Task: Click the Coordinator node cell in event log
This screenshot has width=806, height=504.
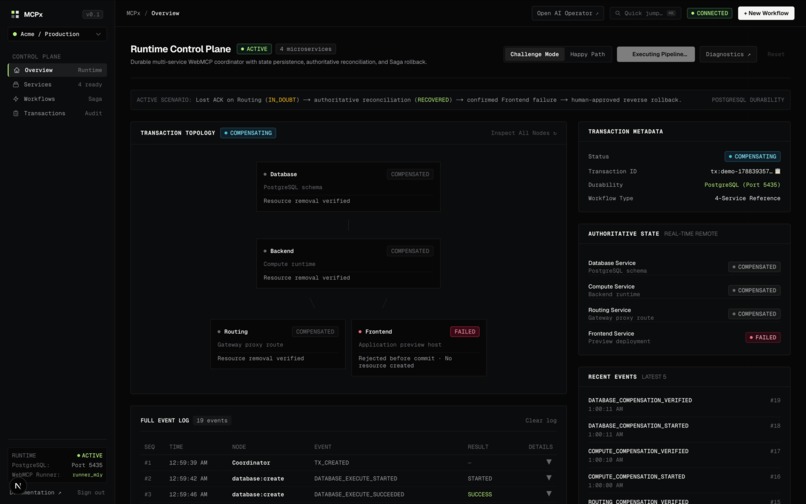Action: click(251, 462)
